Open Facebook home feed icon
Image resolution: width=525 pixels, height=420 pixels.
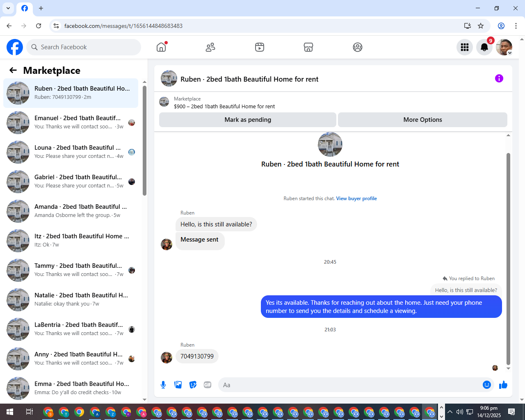(x=161, y=47)
